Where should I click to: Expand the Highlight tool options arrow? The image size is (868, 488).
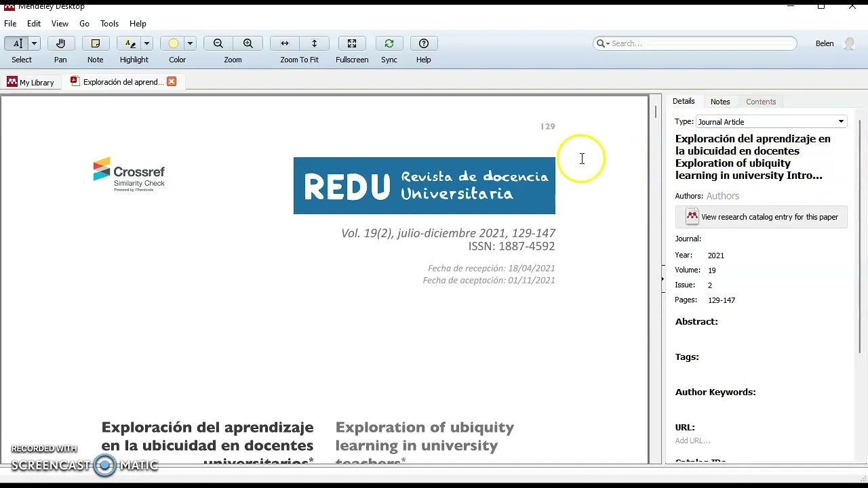click(x=146, y=43)
